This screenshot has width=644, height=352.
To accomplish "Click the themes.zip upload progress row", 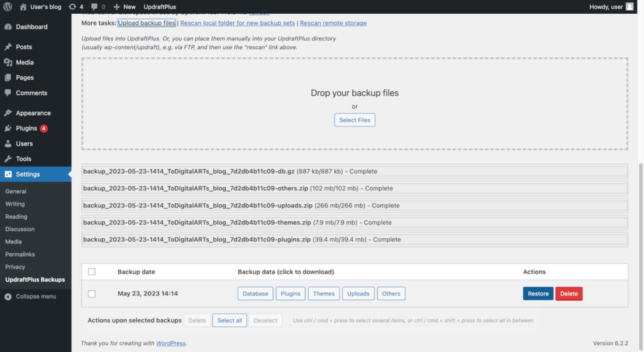I will (x=355, y=223).
